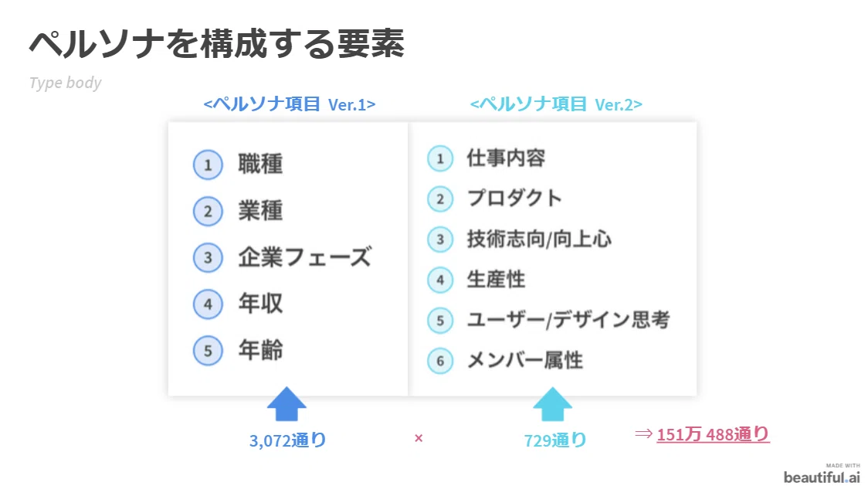The width and height of the screenshot is (868, 486).
Task: Click number 6 circle beside メンバー属性
Action: point(440,361)
